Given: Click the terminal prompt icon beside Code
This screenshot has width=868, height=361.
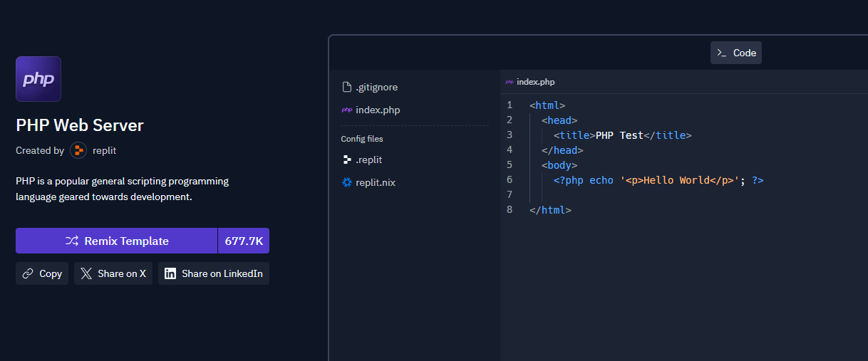Looking at the screenshot, I should pyautogui.click(x=722, y=53).
